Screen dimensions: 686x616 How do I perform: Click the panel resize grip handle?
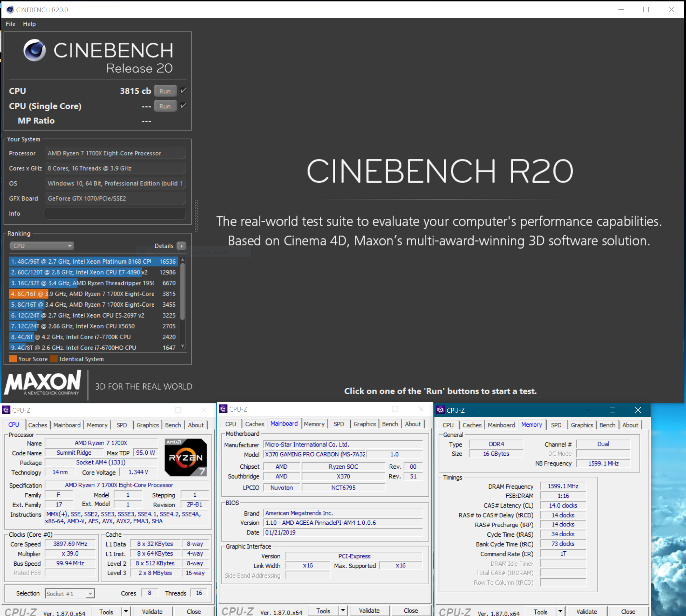tap(196, 216)
